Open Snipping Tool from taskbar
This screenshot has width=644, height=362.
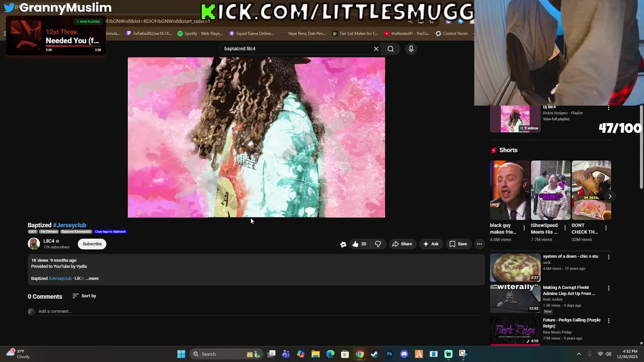tap(463, 354)
